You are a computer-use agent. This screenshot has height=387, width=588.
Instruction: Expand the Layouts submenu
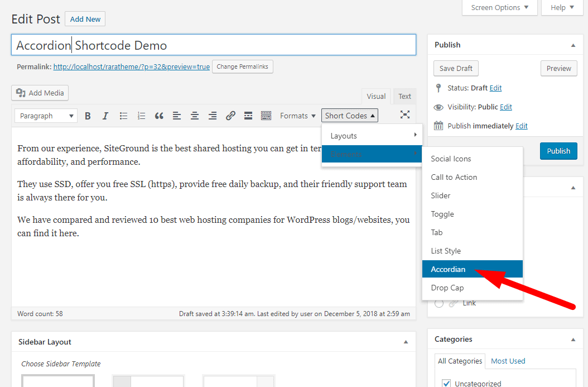coord(372,136)
